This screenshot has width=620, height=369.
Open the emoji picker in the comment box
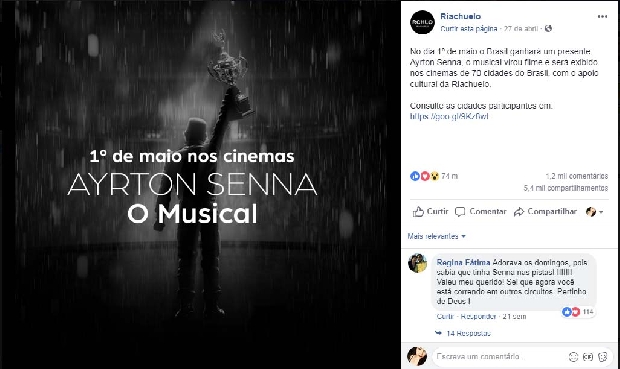point(573,357)
